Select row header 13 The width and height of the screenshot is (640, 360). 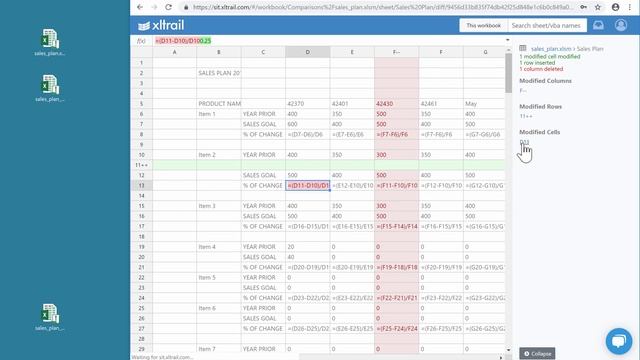click(141, 185)
